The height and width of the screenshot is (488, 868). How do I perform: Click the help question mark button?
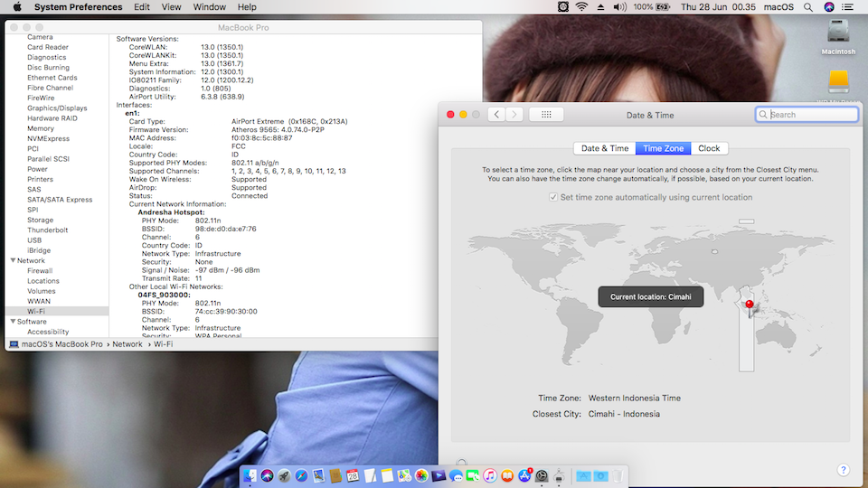click(843, 470)
